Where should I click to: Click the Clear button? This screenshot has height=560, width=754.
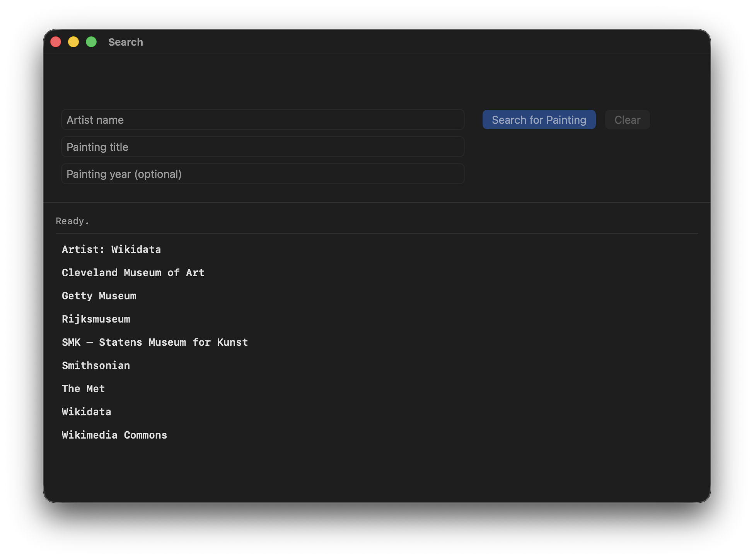coord(627,120)
